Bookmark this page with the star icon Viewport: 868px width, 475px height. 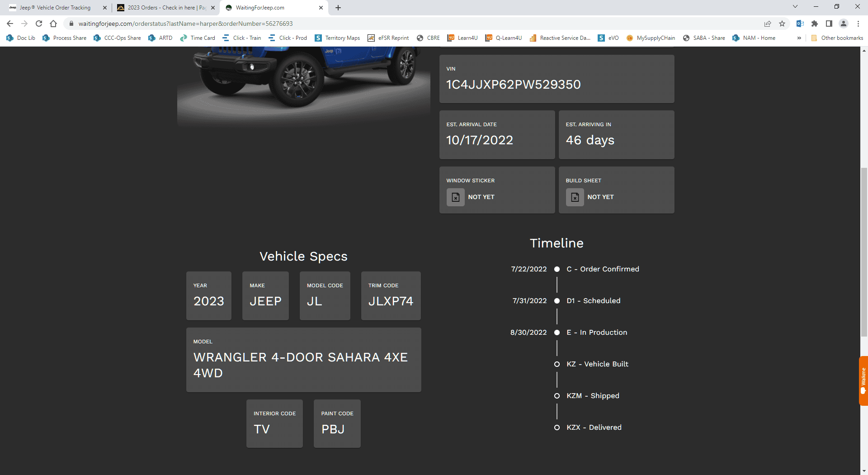pos(782,24)
